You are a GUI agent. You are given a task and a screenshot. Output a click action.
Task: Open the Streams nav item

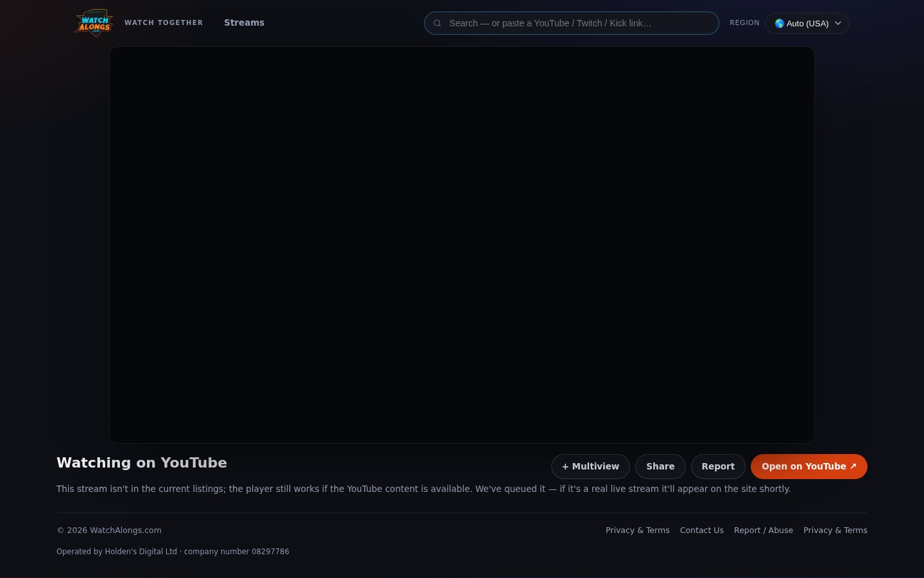[244, 22]
